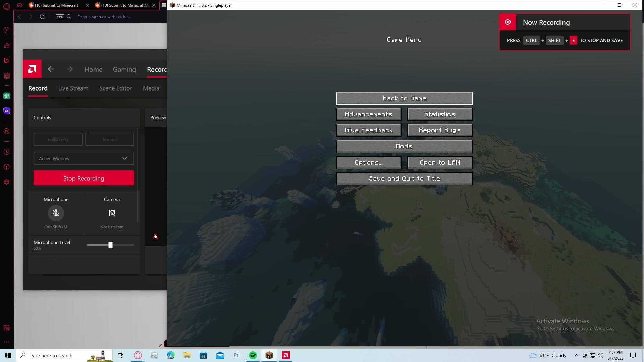Open Minecraft Options... button
This screenshot has height=362, width=644.
(x=369, y=163)
